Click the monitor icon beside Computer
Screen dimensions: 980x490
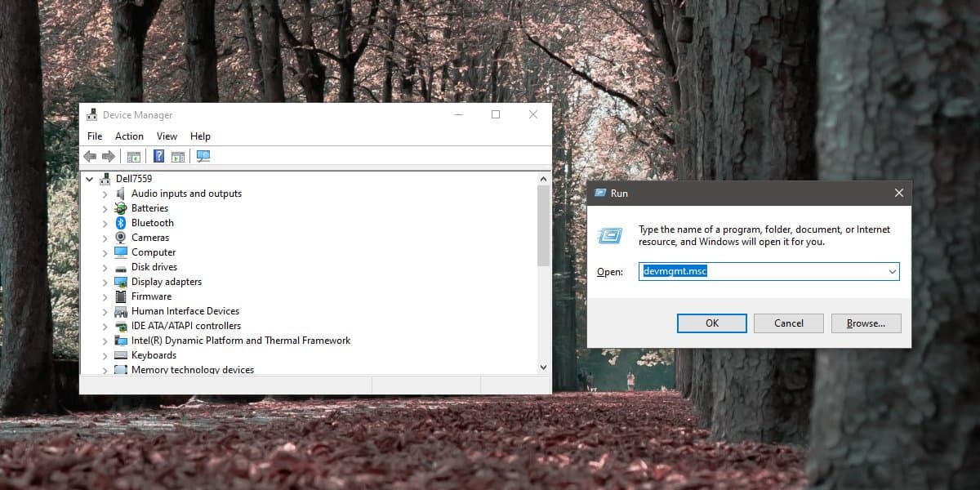(x=121, y=252)
